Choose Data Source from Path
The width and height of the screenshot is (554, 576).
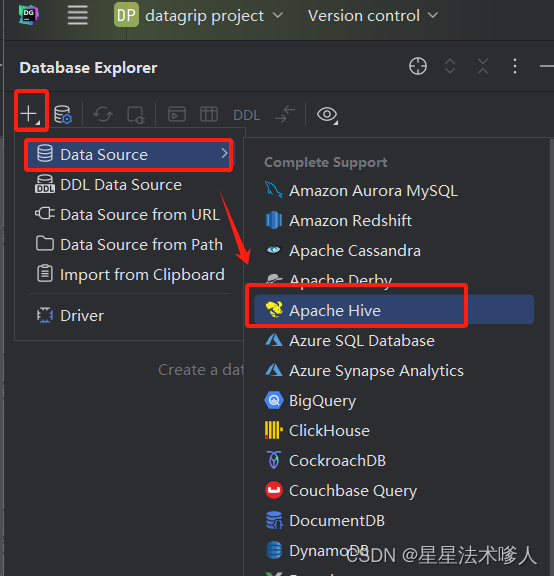coord(129,245)
